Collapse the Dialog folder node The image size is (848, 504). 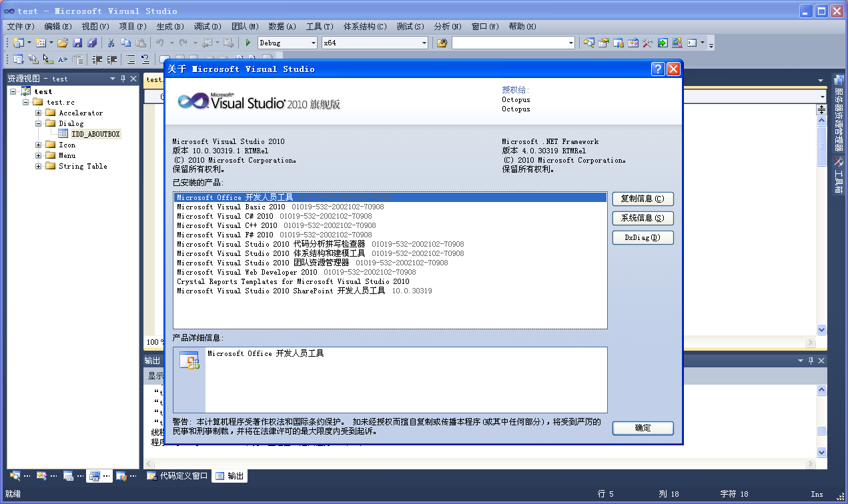(x=39, y=123)
